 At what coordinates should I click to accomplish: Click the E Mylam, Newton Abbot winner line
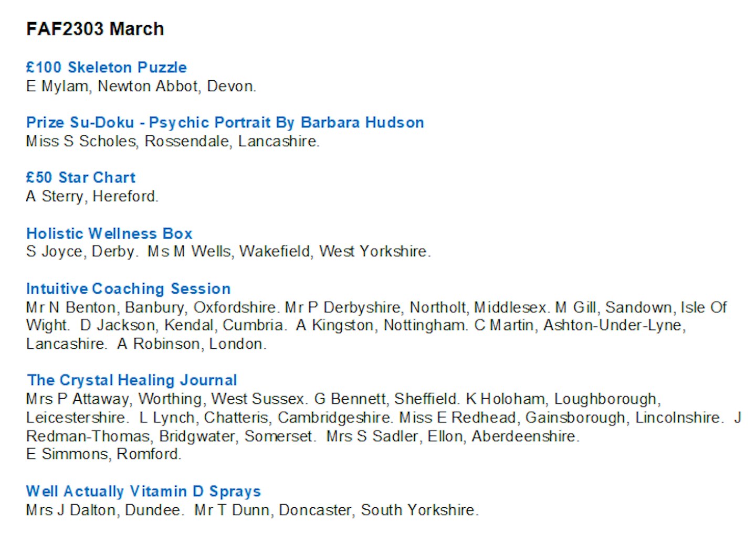[141, 86]
